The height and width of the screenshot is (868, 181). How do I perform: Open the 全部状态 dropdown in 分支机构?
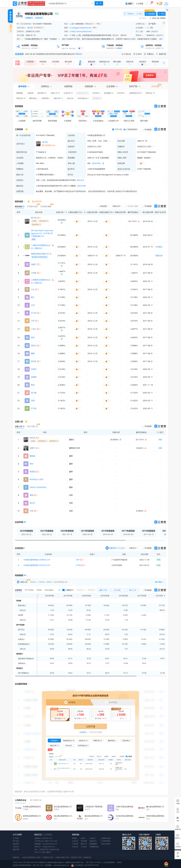(x=133, y=548)
